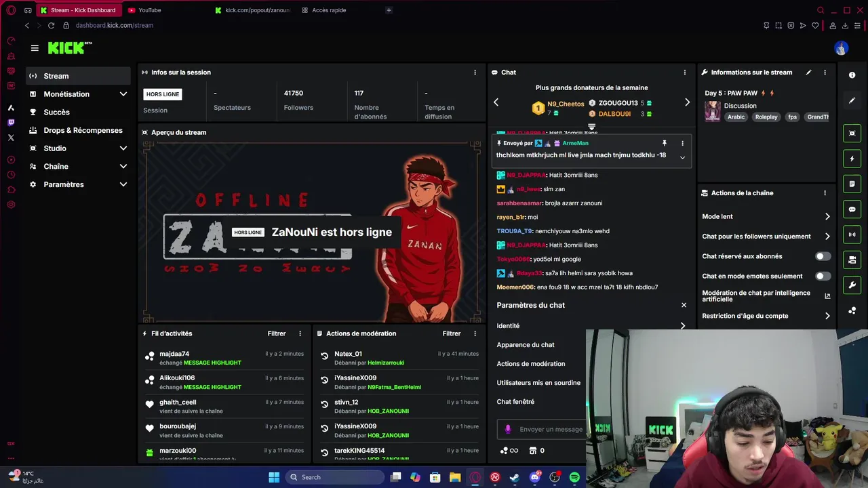Click the profile avatar at top right
The height and width of the screenshot is (488, 868).
842,48
